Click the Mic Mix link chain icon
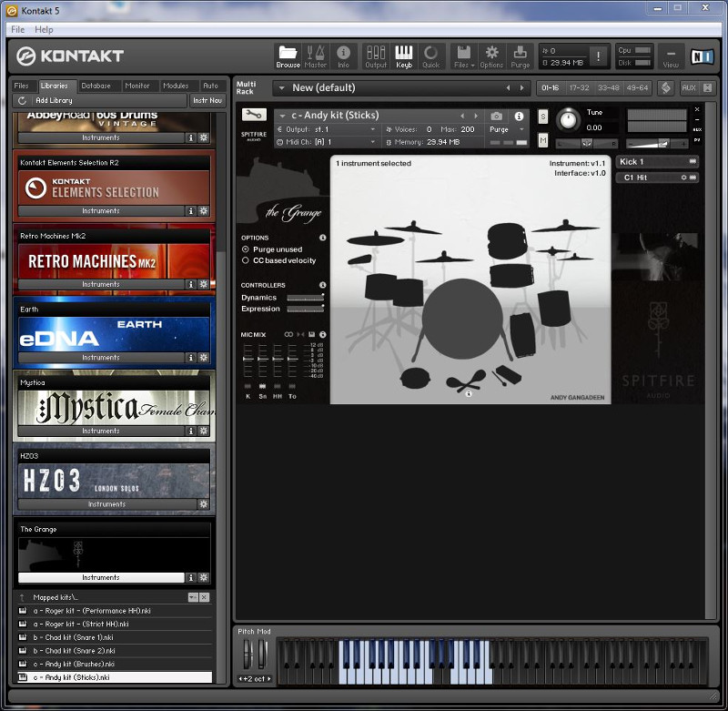The image size is (728, 711). (x=288, y=334)
